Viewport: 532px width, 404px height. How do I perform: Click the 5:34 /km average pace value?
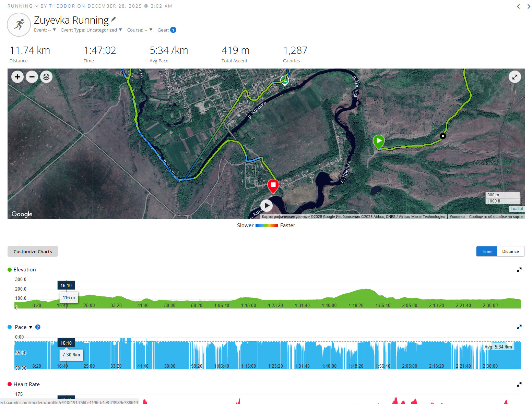click(169, 50)
